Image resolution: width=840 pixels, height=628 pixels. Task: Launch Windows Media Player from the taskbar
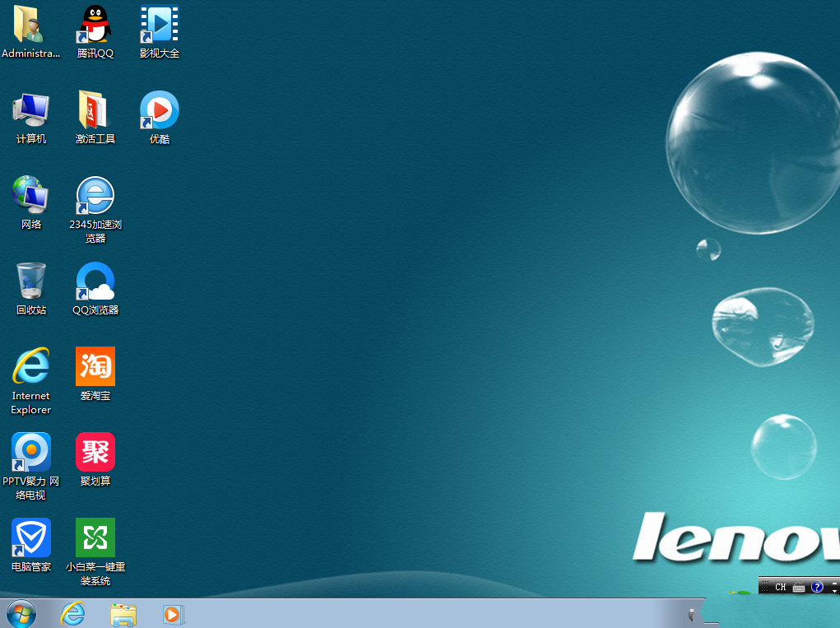coord(173,614)
